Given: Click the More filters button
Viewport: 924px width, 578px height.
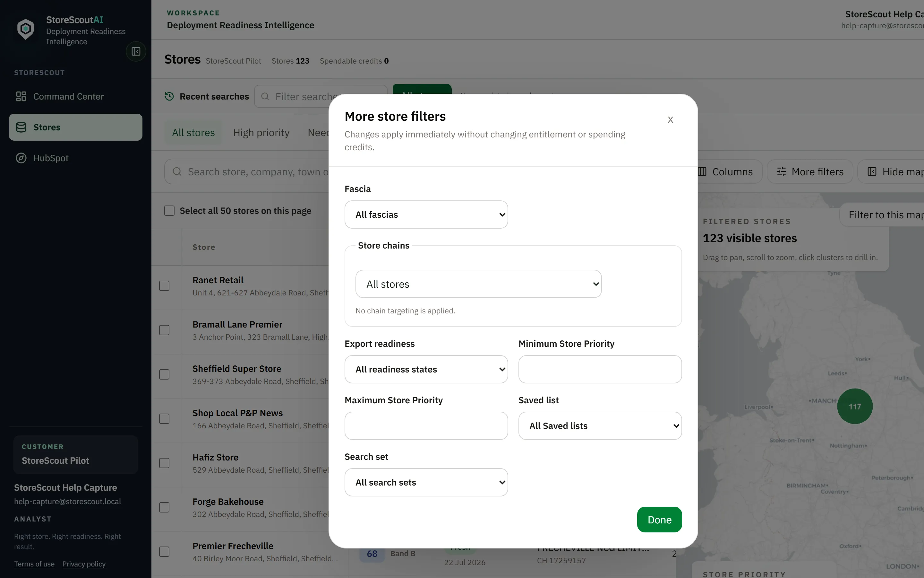Looking at the screenshot, I should coord(810,172).
